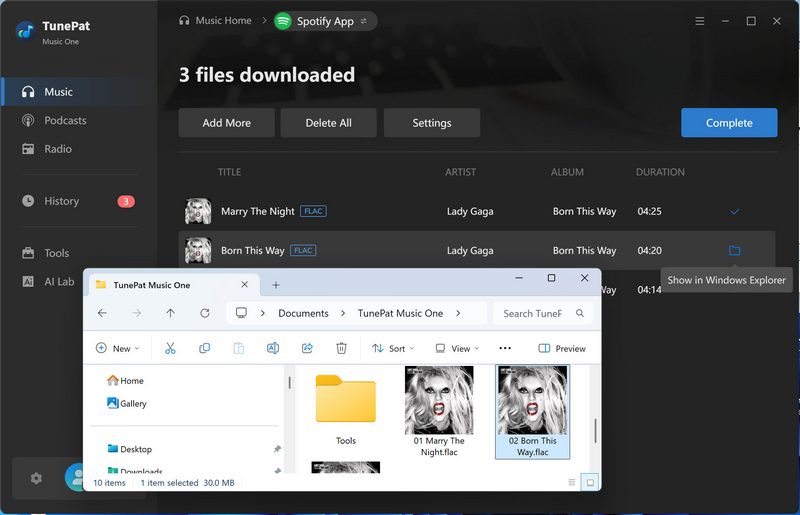This screenshot has width=800, height=515.
Task: Click the Cut scissors icon
Action: [170, 348]
